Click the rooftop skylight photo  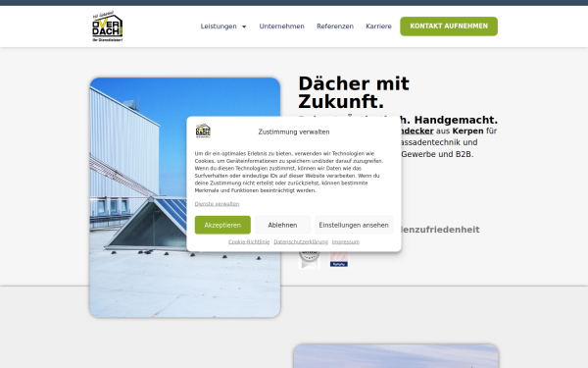pos(185,197)
